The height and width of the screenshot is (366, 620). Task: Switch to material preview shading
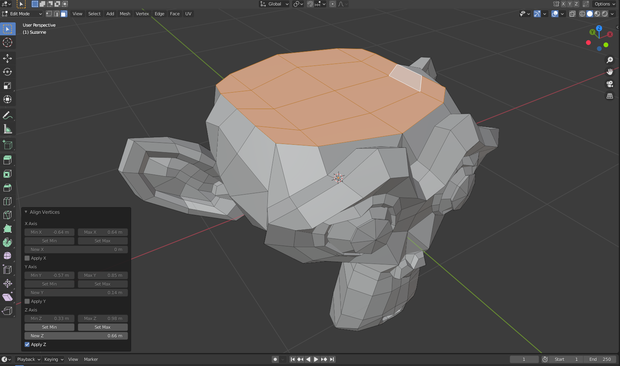597,14
